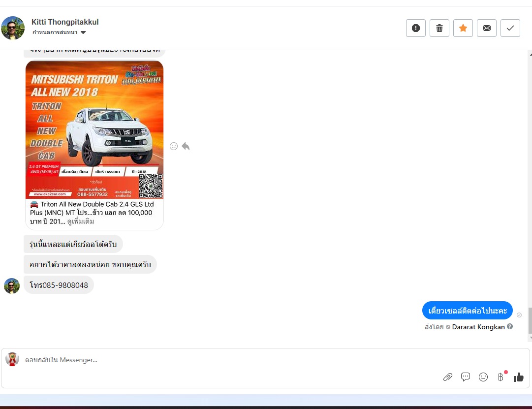React to Triton post with smiley icon
This screenshot has height=409, width=532.
[174, 146]
